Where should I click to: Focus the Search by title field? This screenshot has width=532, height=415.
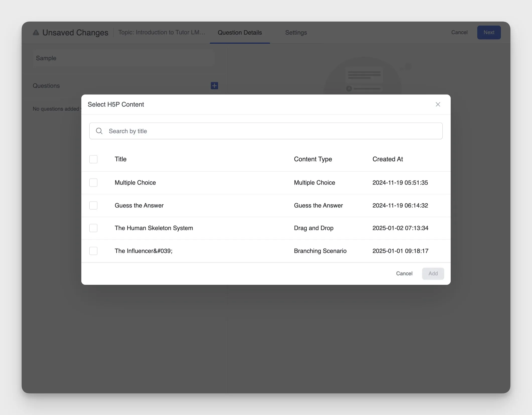(x=266, y=131)
